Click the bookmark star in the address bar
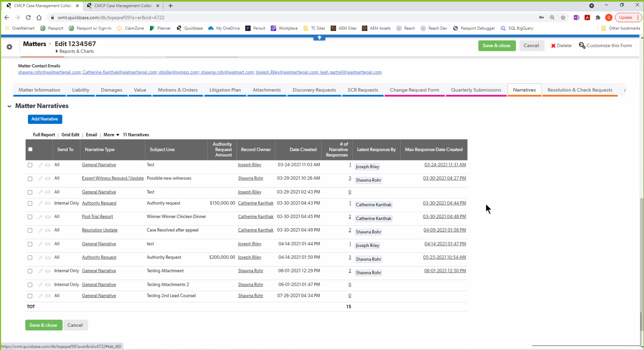This screenshot has width=644, height=350. tap(563, 17)
